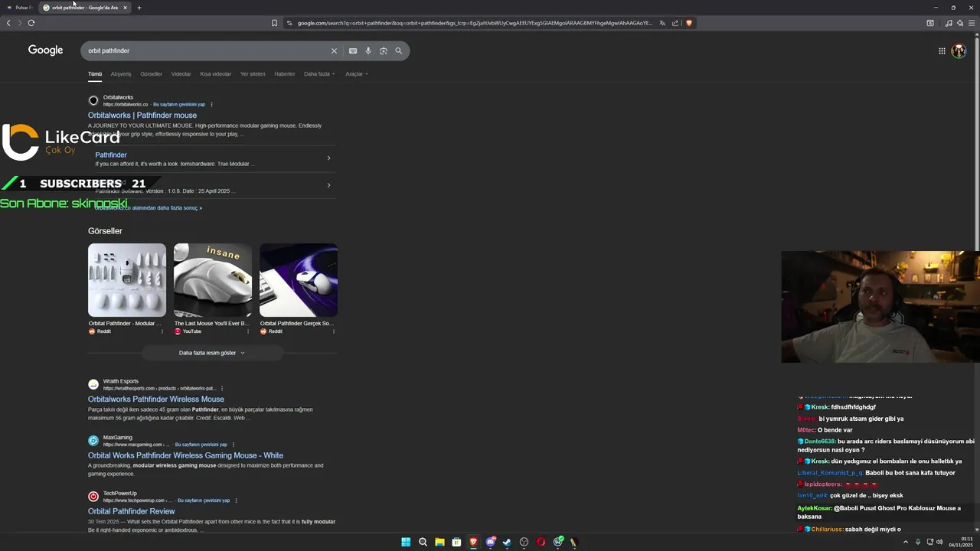Viewport: 980px width, 551px height.
Task: Open the volume icon in system tray
Action: 939,542
